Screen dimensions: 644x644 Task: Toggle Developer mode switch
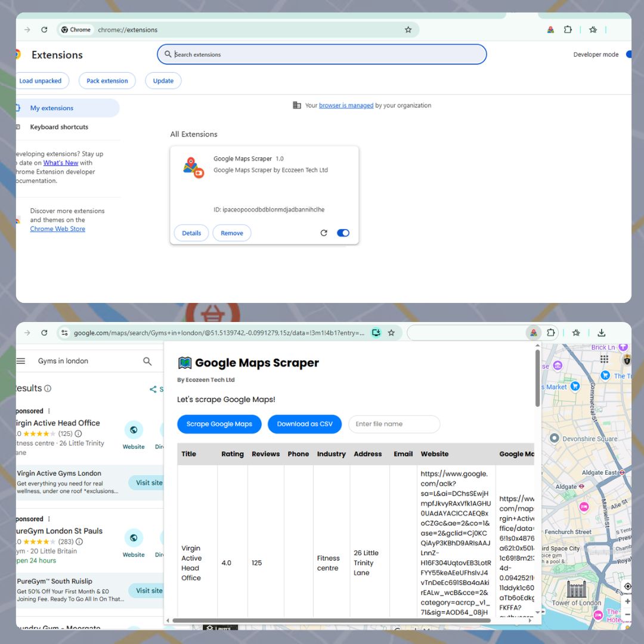point(628,54)
